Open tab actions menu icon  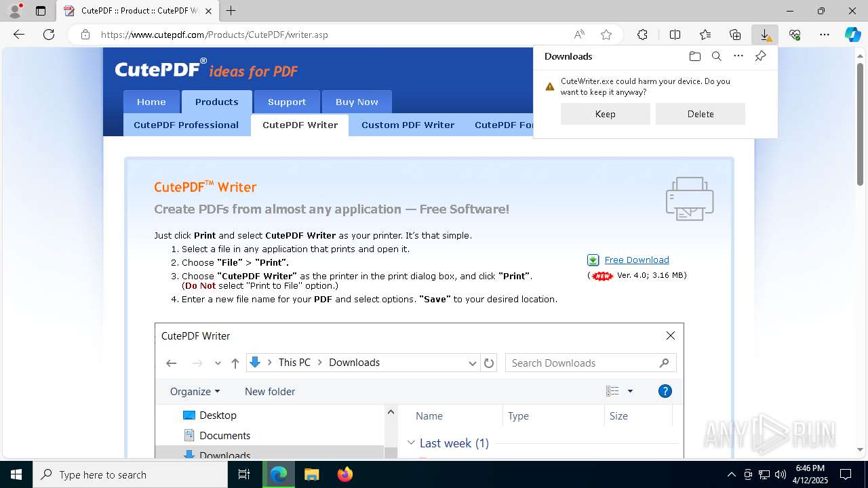pos(41,11)
